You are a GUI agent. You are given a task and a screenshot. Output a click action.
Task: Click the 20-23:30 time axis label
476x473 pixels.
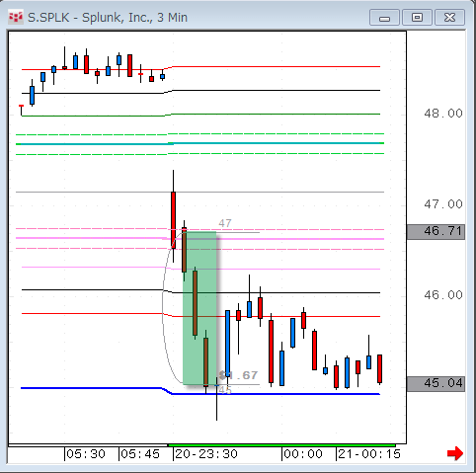[206, 454]
